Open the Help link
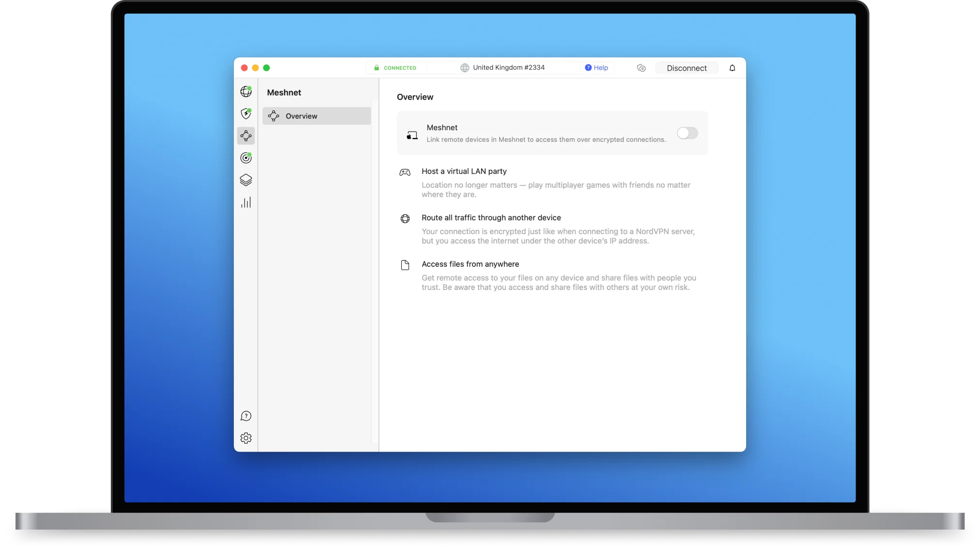The height and width of the screenshot is (548, 980). pos(597,68)
